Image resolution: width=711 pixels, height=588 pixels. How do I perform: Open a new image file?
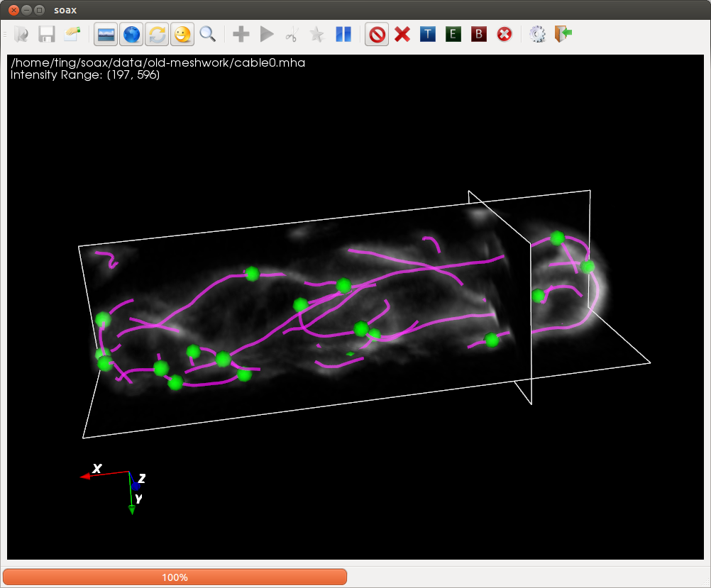point(20,34)
